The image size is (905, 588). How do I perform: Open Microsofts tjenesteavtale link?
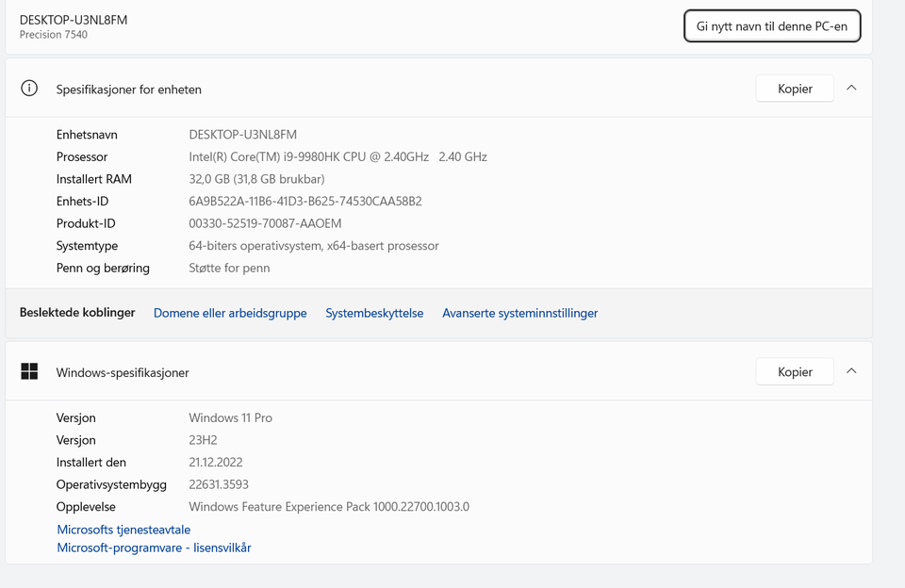coord(123,530)
